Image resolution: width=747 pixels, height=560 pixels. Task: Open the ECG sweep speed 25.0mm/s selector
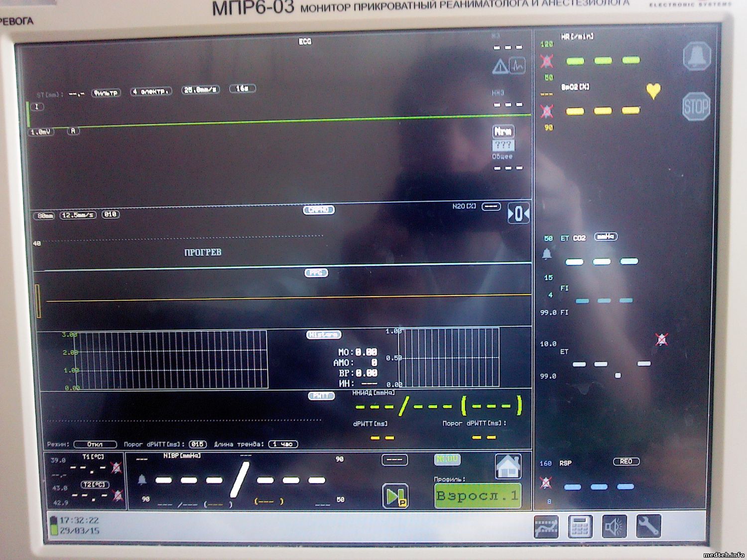pyautogui.click(x=200, y=90)
